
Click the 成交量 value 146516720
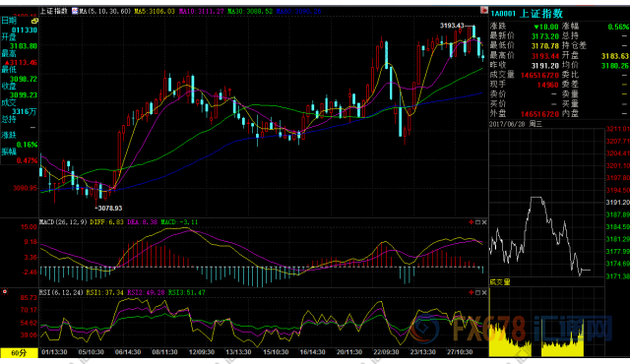(x=540, y=75)
